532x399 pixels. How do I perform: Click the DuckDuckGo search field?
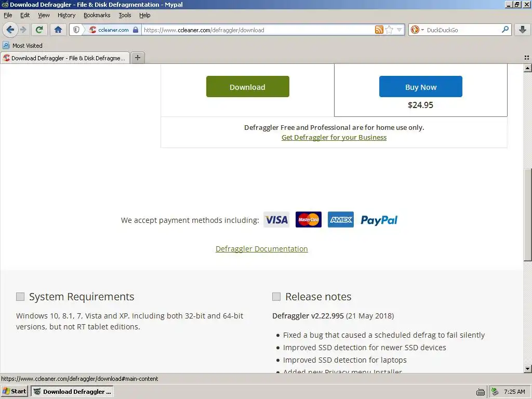pos(463,30)
